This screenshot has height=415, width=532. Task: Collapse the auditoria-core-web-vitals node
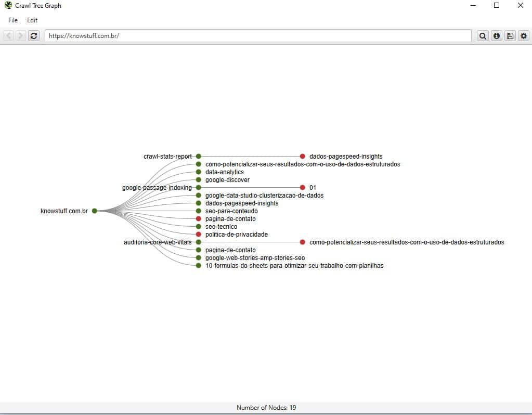click(x=199, y=242)
